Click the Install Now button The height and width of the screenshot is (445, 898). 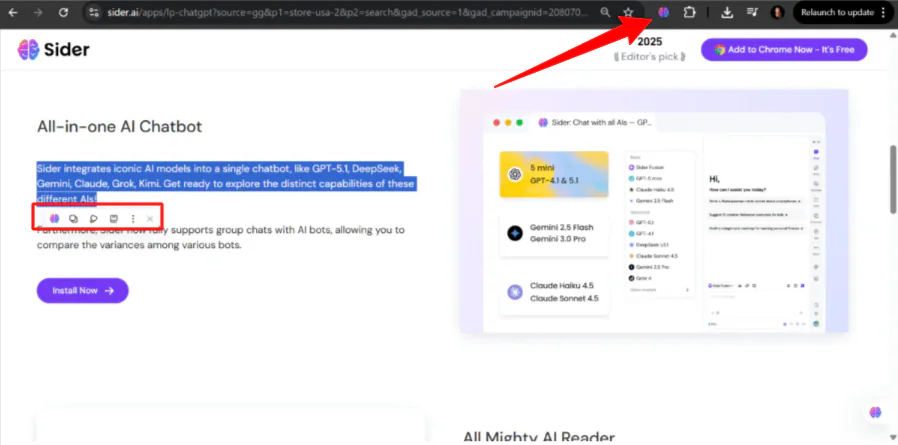pyautogui.click(x=82, y=290)
